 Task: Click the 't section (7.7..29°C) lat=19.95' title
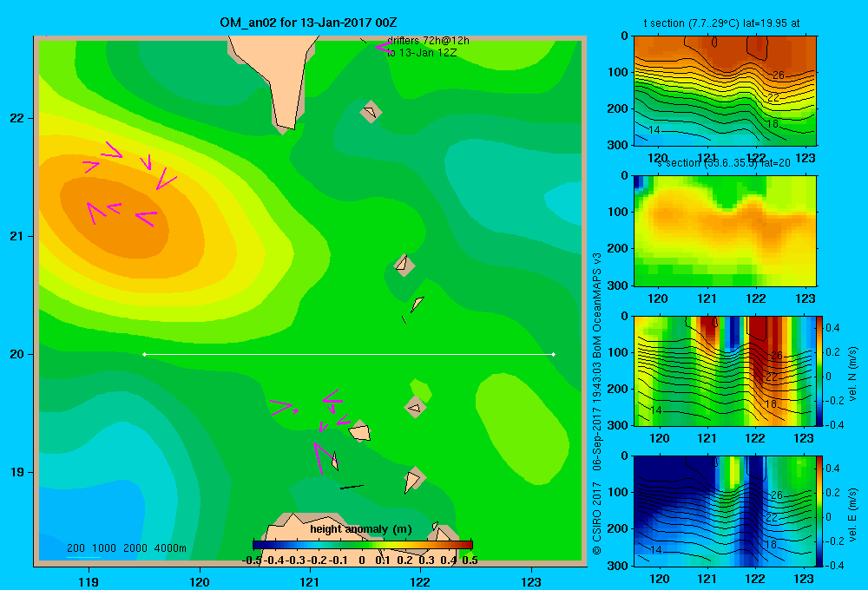click(721, 23)
